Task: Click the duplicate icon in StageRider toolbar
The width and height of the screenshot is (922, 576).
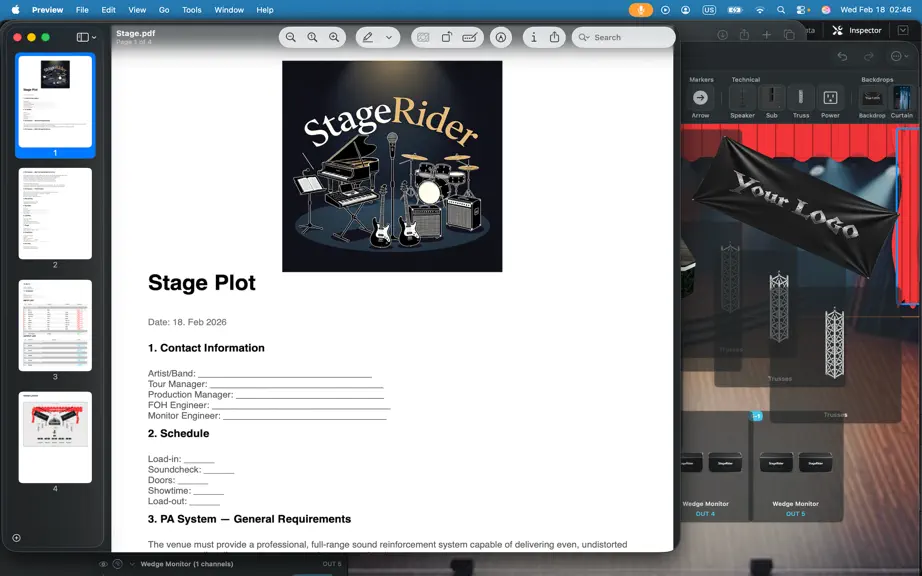Action: click(789, 35)
